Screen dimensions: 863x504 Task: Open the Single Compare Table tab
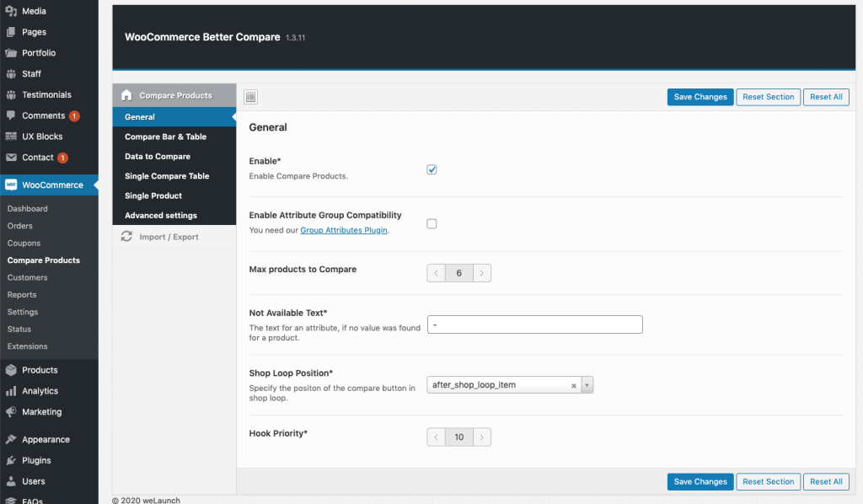coord(174,176)
